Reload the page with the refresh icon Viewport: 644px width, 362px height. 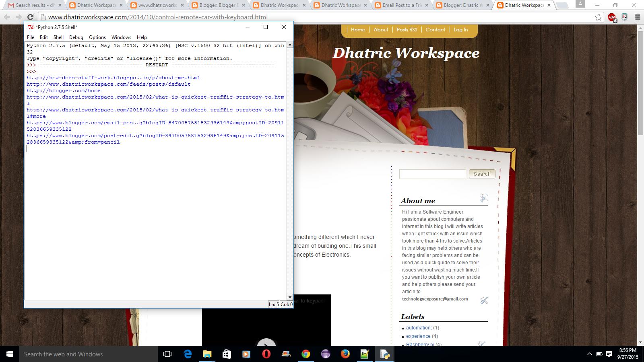[30, 17]
